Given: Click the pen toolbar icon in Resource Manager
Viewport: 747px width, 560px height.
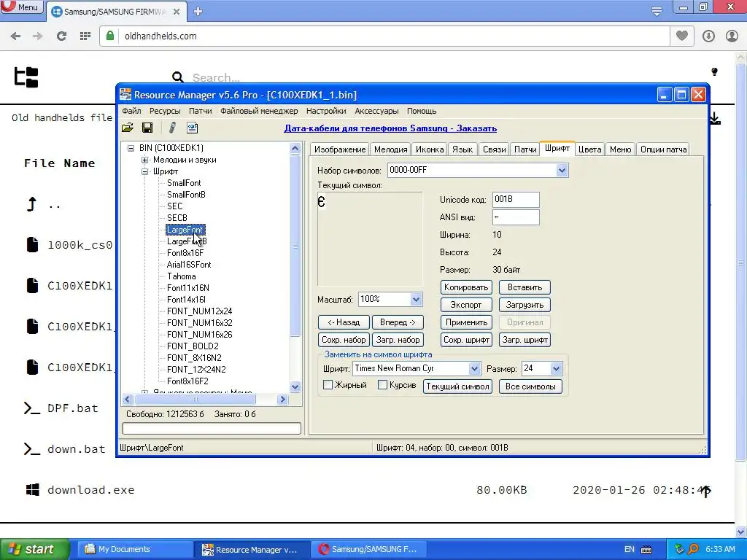Looking at the screenshot, I should 172,128.
